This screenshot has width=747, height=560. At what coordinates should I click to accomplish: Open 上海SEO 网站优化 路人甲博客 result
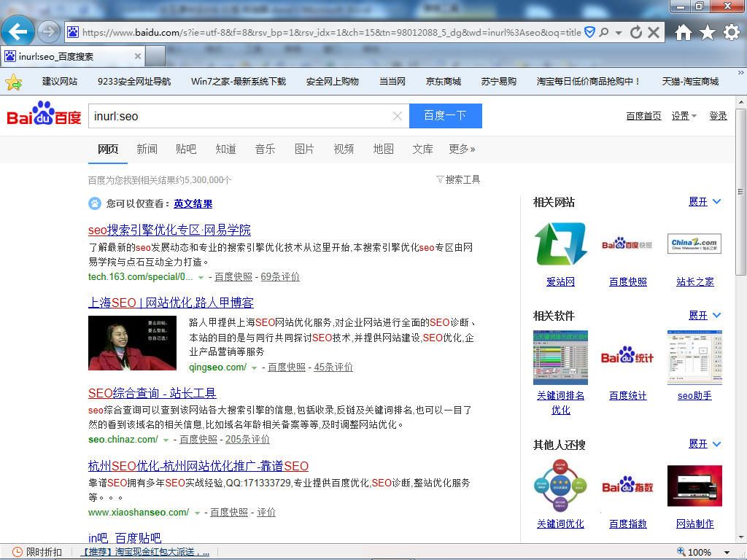171,303
